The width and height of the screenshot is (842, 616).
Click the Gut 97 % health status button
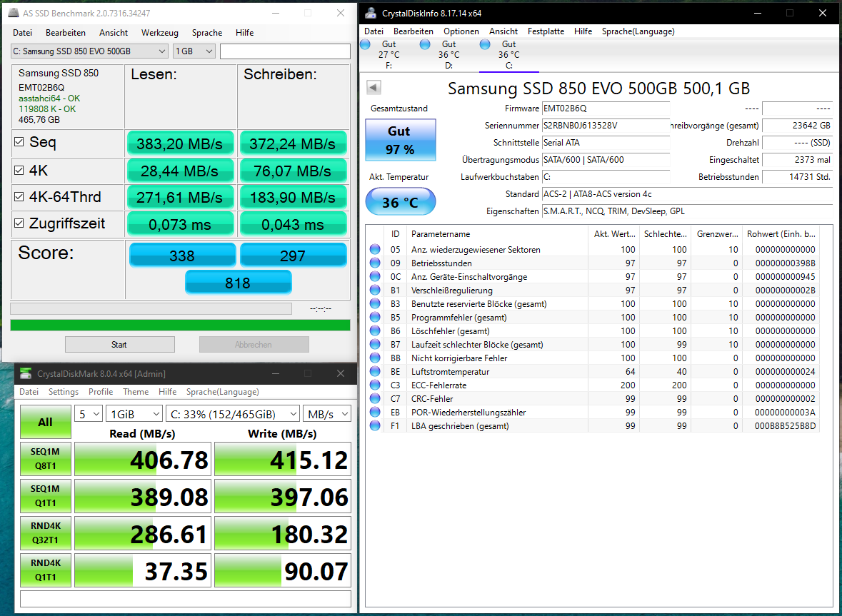(x=400, y=139)
